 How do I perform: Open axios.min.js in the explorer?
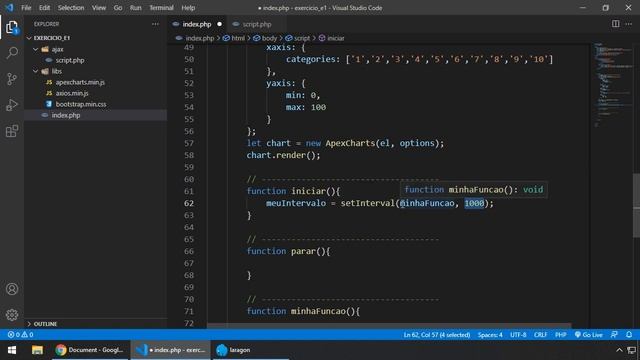[72, 93]
